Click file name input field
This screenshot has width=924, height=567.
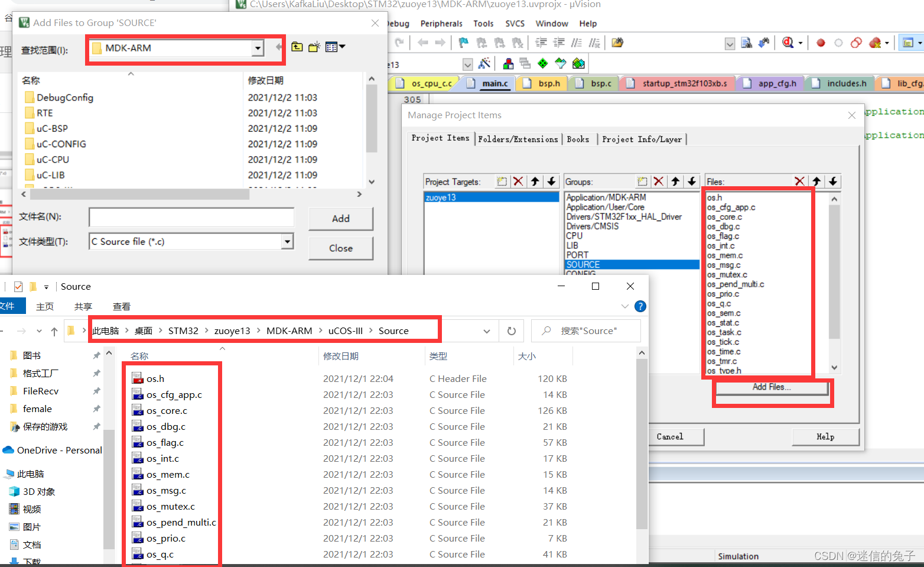pos(191,217)
